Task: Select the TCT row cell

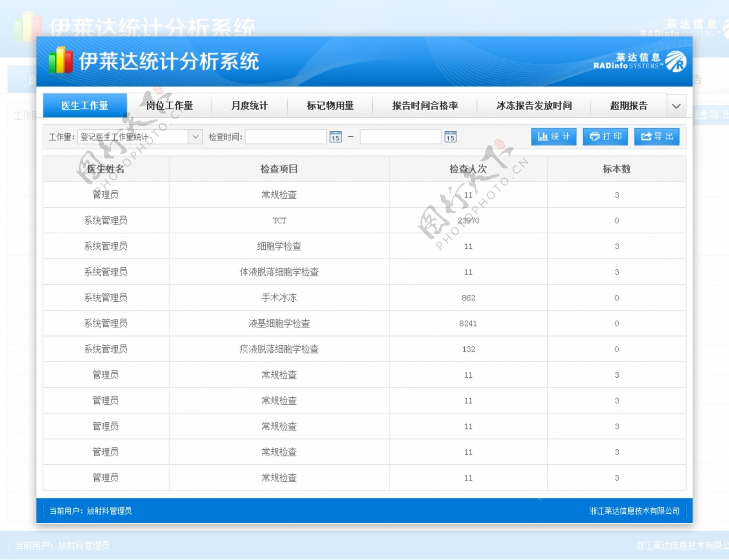Action: [x=279, y=221]
